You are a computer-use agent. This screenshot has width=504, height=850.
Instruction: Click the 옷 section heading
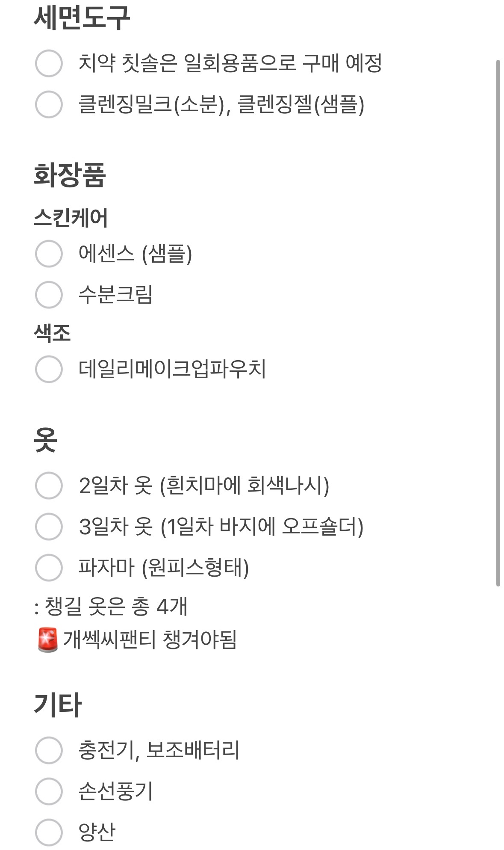(x=45, y=439)
